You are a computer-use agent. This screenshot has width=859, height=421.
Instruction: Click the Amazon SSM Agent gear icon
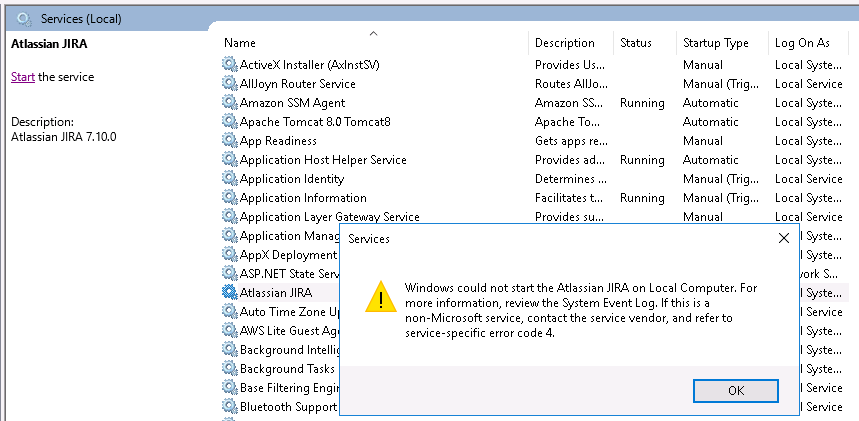pos(230,103)
